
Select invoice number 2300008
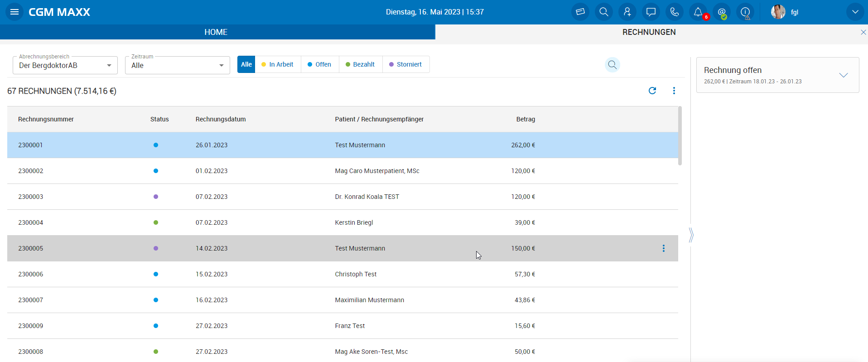click(31, 352)
